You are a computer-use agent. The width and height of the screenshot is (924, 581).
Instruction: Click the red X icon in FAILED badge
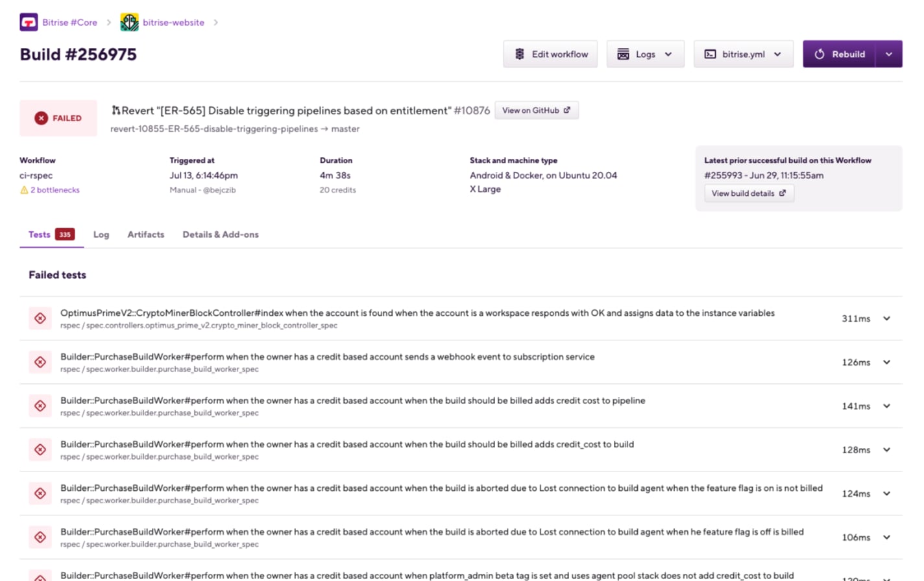[x=41, y=118]
